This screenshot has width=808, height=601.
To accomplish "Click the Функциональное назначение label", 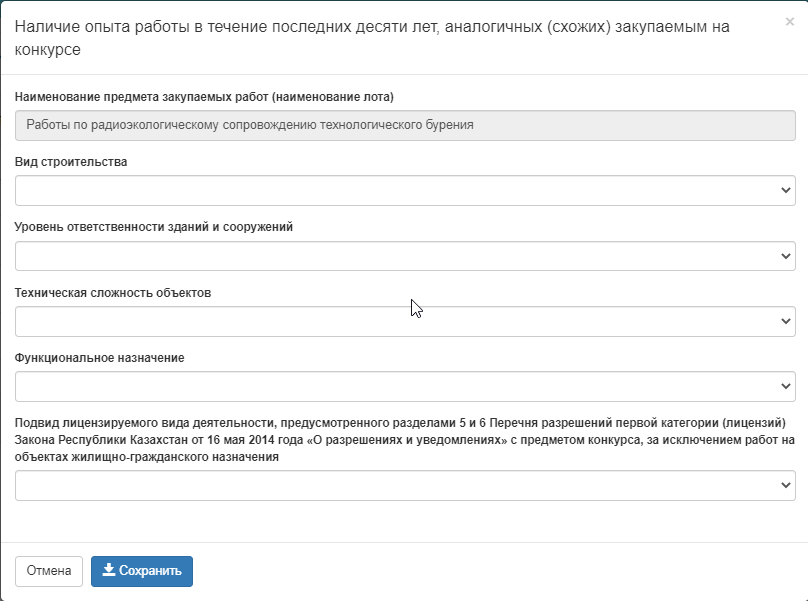I will coord(99,358).
